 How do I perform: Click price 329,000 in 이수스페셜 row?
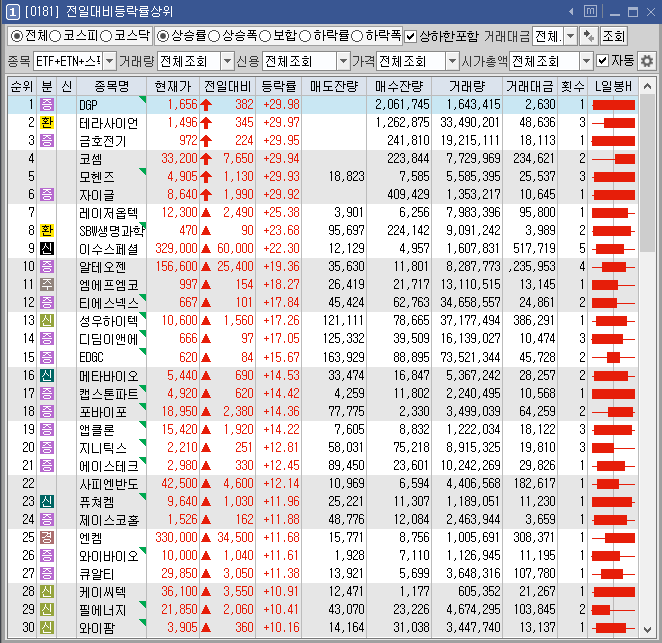[x=176, y=248]
